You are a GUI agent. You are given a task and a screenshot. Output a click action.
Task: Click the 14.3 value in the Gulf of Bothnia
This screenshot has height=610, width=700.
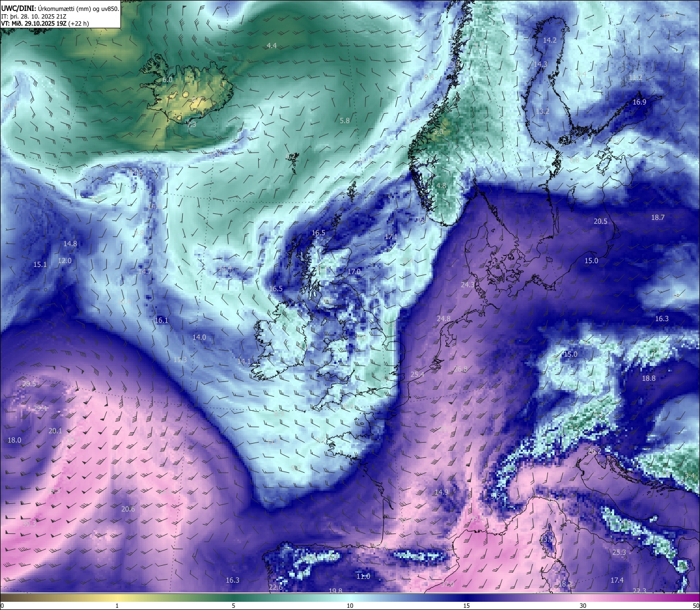[540, 64]
